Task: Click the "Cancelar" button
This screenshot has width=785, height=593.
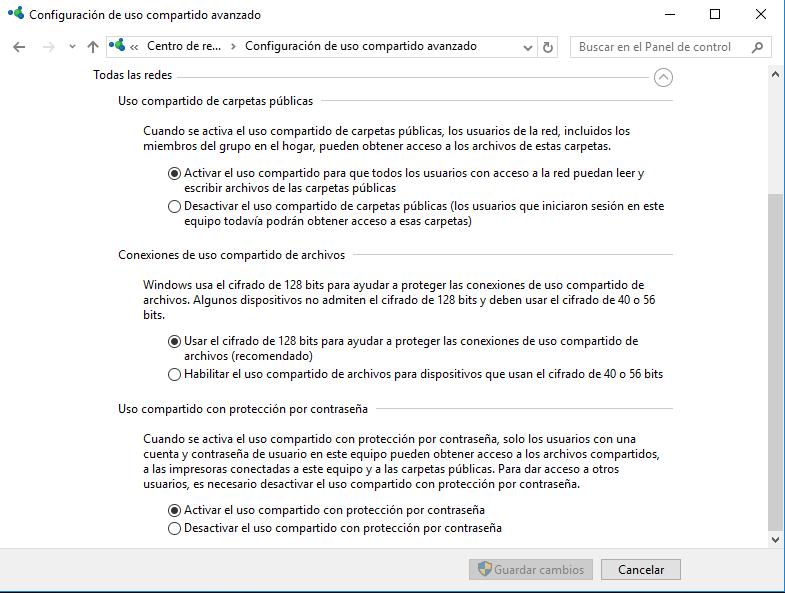Action: (641, 569)
